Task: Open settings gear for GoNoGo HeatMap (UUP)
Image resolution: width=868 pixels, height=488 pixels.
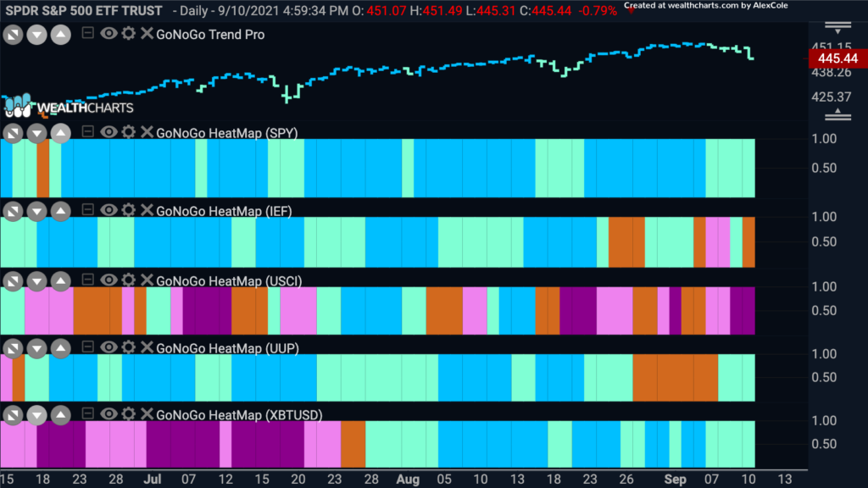Action: tap(129, 347)
